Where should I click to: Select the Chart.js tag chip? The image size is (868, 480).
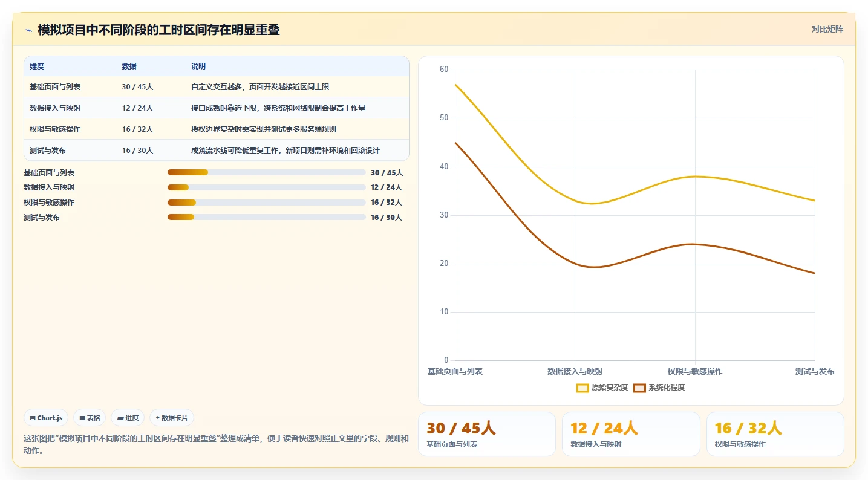pos(46,418)
